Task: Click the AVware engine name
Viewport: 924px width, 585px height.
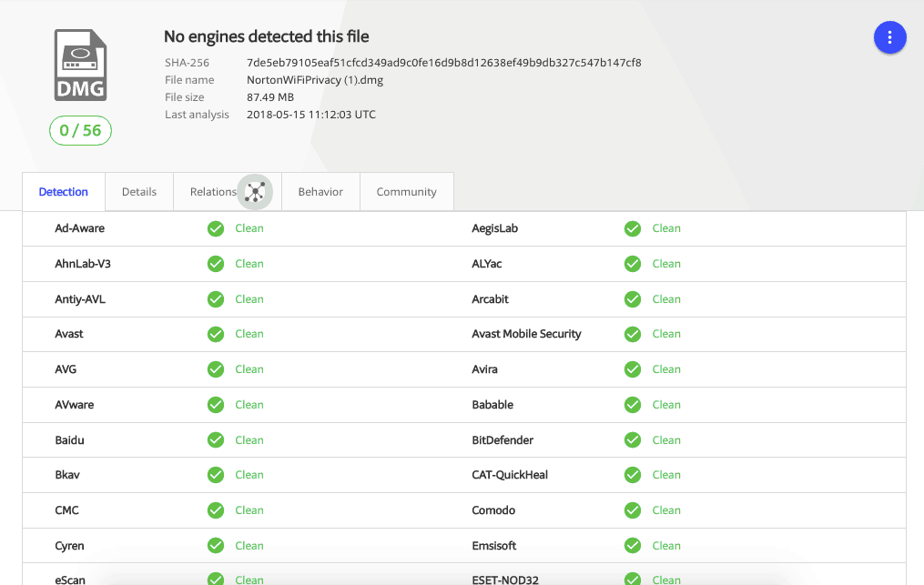Action: (x=75, y=405)
